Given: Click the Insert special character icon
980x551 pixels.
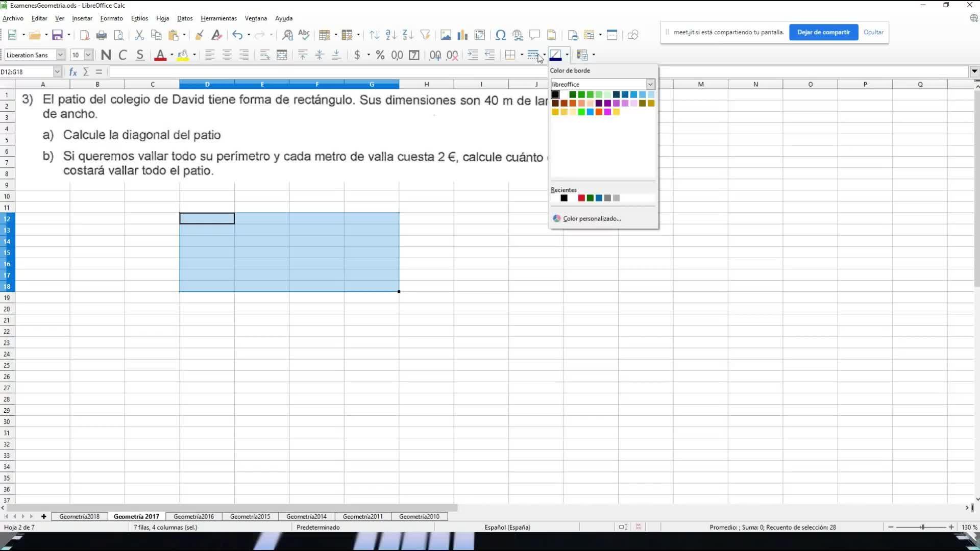Looking at the screenshot, I should point(500,35).
